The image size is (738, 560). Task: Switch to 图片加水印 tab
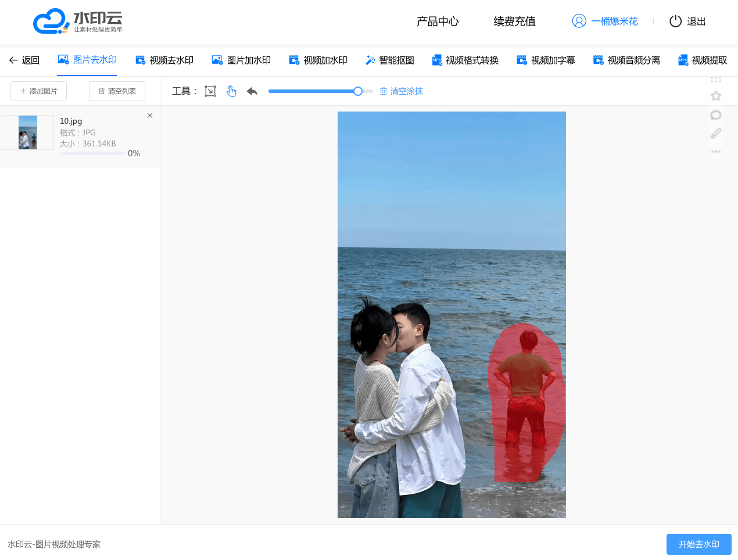point(241,60)
